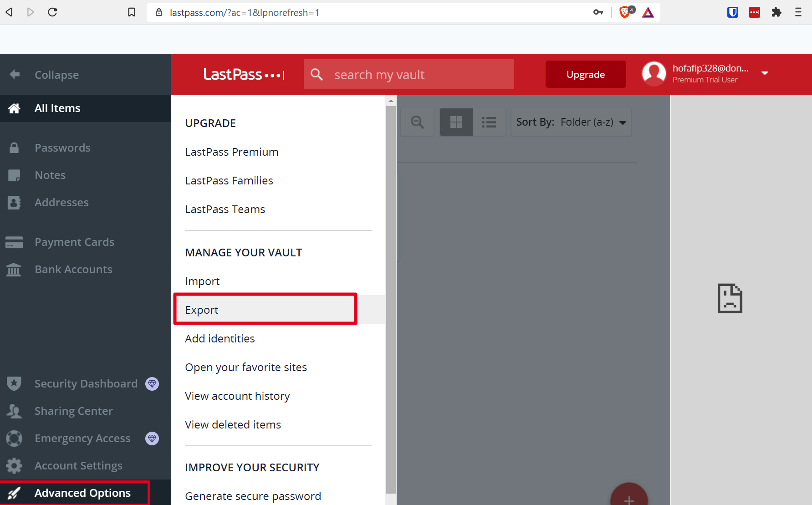812x505 pixels.
Task: Open Passwords via the lock icon
Action: tap(14, 148)
